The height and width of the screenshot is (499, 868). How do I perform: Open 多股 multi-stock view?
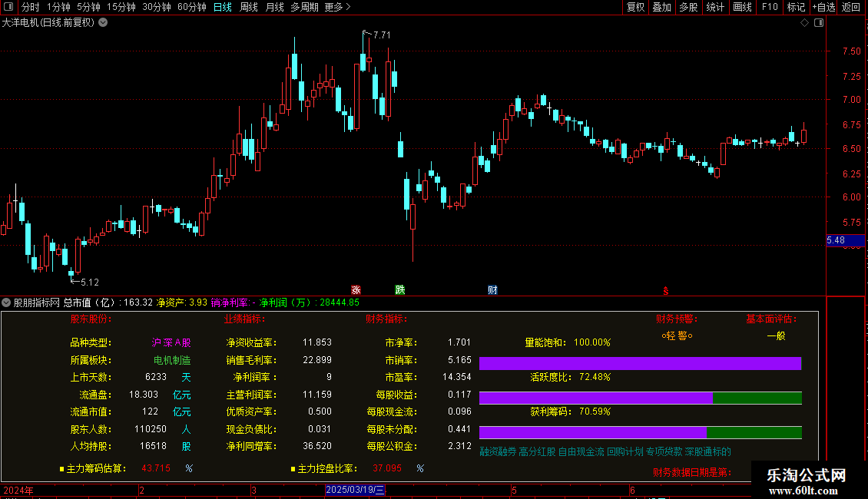click(688, 7)
